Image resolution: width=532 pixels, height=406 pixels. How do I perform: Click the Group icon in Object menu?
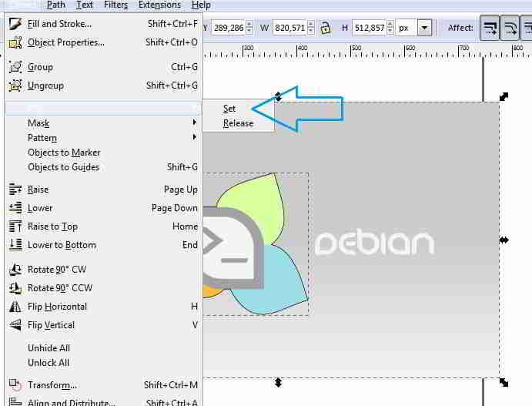point(15,67)
